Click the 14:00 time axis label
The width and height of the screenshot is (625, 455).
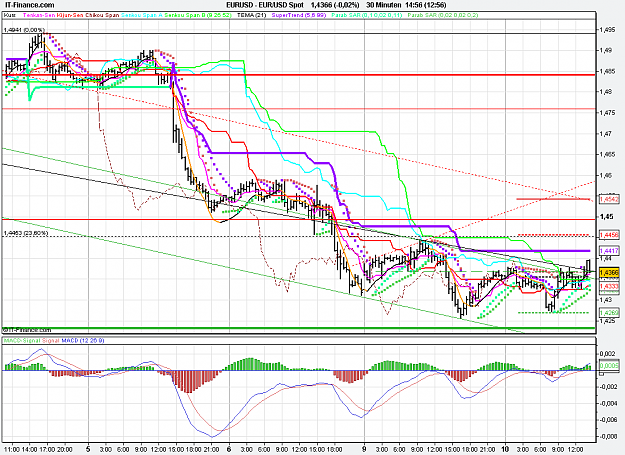point(29,449)
